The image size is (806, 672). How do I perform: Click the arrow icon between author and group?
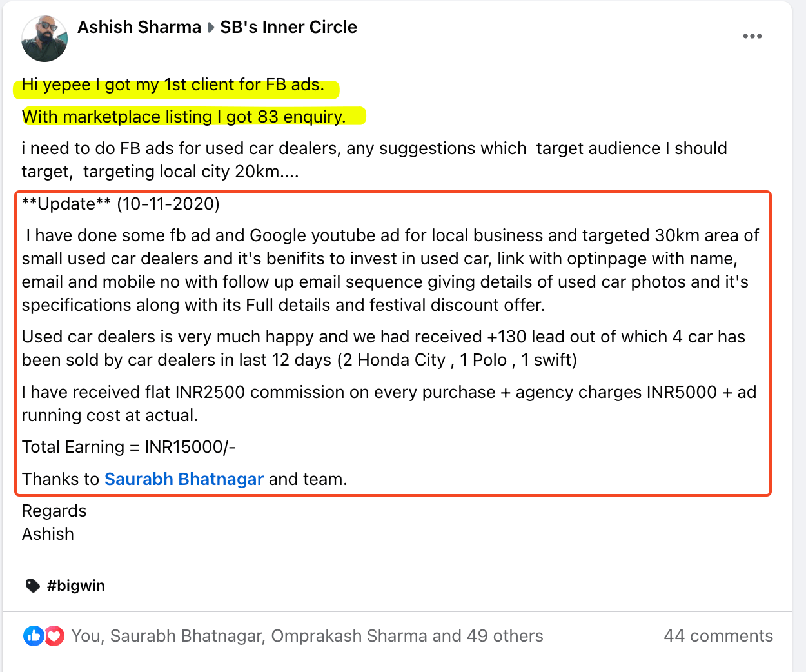click(x=211, y=28)
